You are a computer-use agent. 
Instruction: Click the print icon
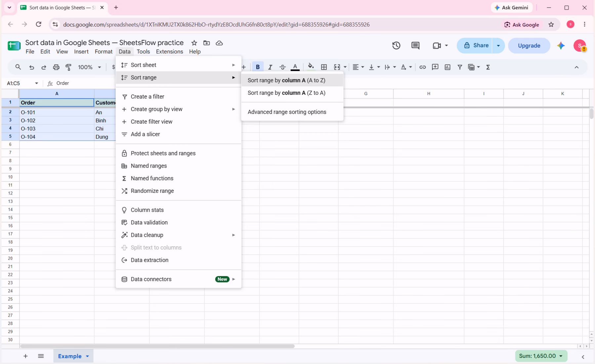click(56, 67)
